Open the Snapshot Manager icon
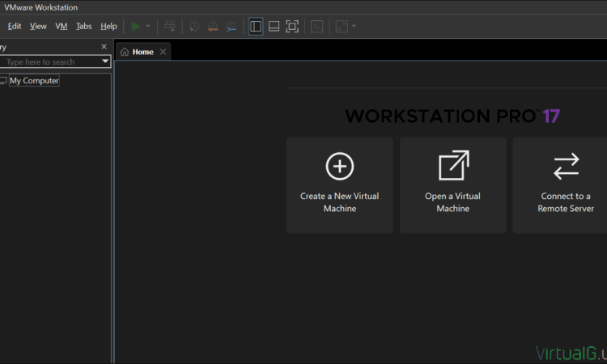 coord(231,26)
